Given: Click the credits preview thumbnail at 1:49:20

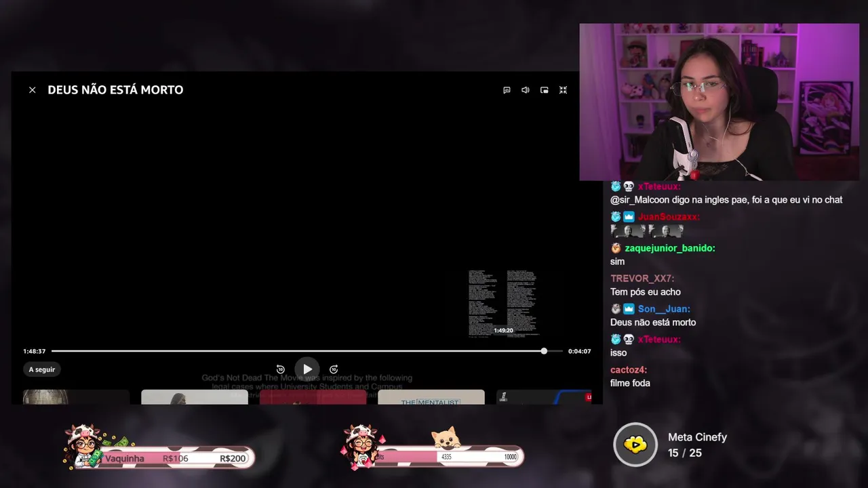Looking at the screenshot, I should pyautogui.click(x=503, y=303).
